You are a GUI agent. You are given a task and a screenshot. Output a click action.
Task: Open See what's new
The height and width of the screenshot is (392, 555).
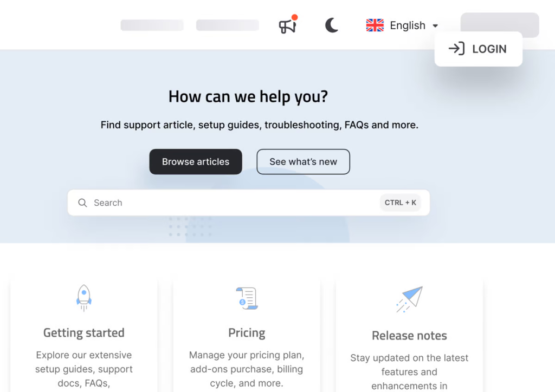[304, 161]
